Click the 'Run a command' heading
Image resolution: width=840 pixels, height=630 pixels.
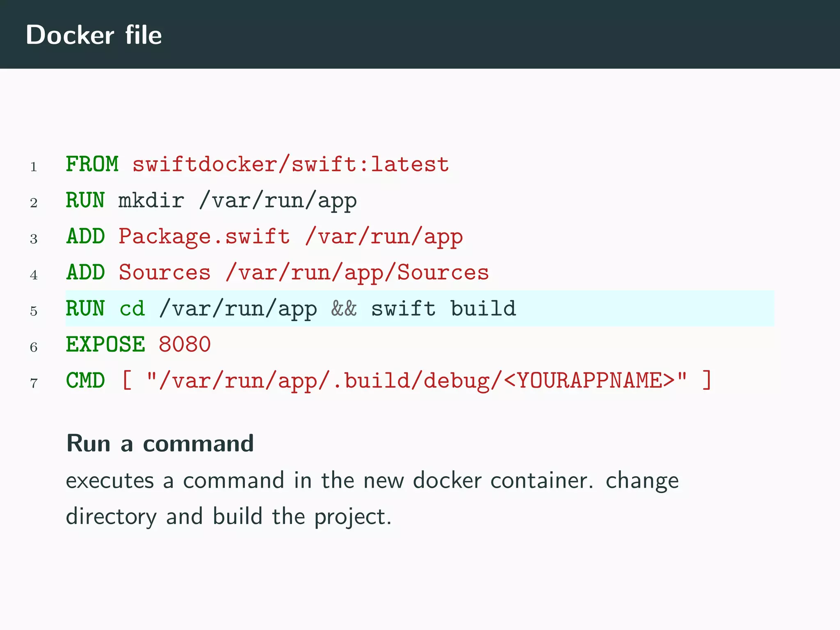point(160,443)
